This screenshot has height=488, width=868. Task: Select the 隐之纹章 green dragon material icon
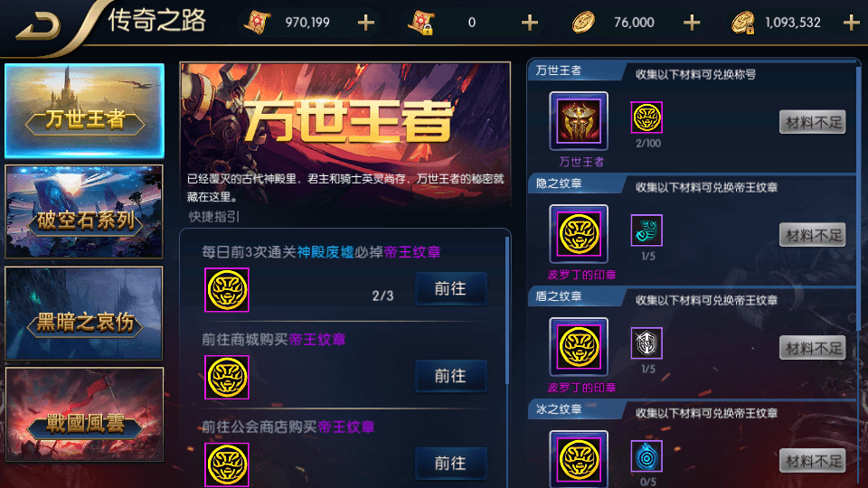pos(646,230)
